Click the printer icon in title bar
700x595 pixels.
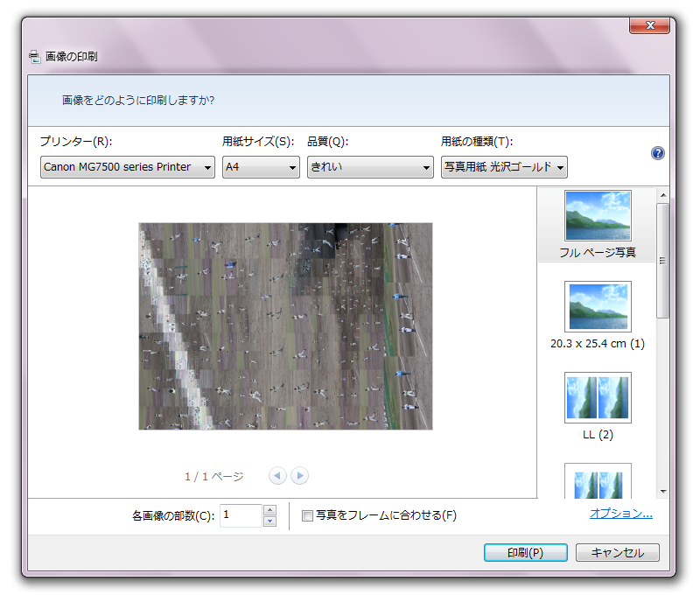34,57
